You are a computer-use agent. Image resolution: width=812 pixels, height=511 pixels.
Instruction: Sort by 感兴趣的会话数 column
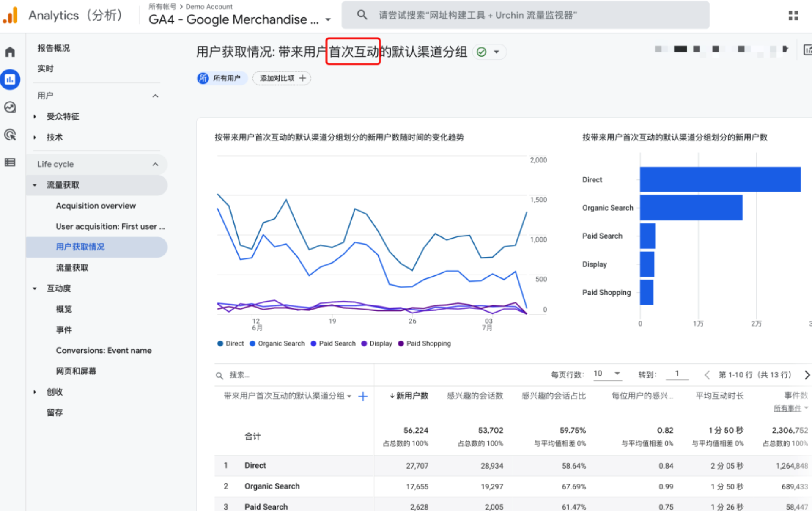tap(475, 396)
